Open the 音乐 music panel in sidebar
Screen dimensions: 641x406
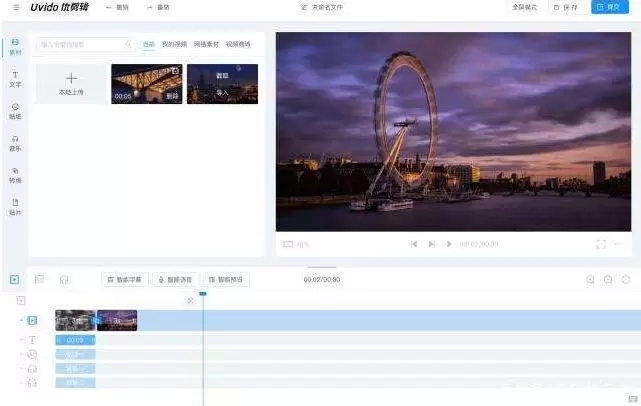(x=15, y=142)
